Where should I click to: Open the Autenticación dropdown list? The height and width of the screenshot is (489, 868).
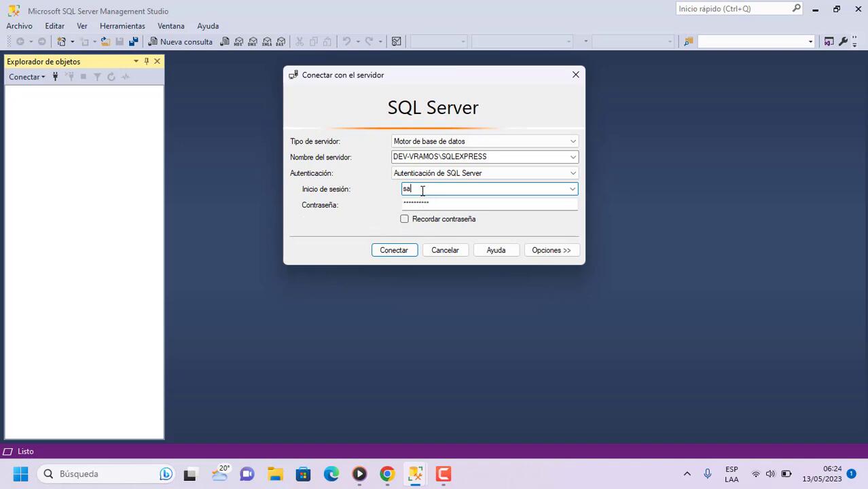tap(573, 173)
